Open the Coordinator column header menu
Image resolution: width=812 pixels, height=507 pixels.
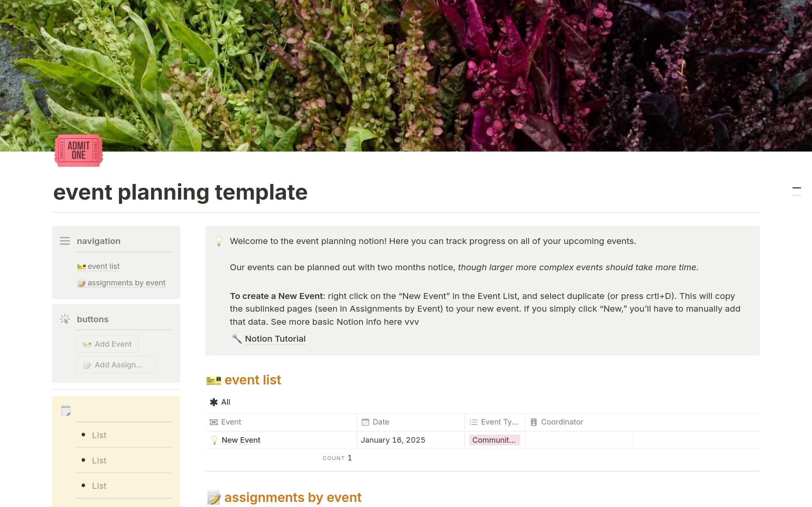pyautogui.click(x=561, y=422)
